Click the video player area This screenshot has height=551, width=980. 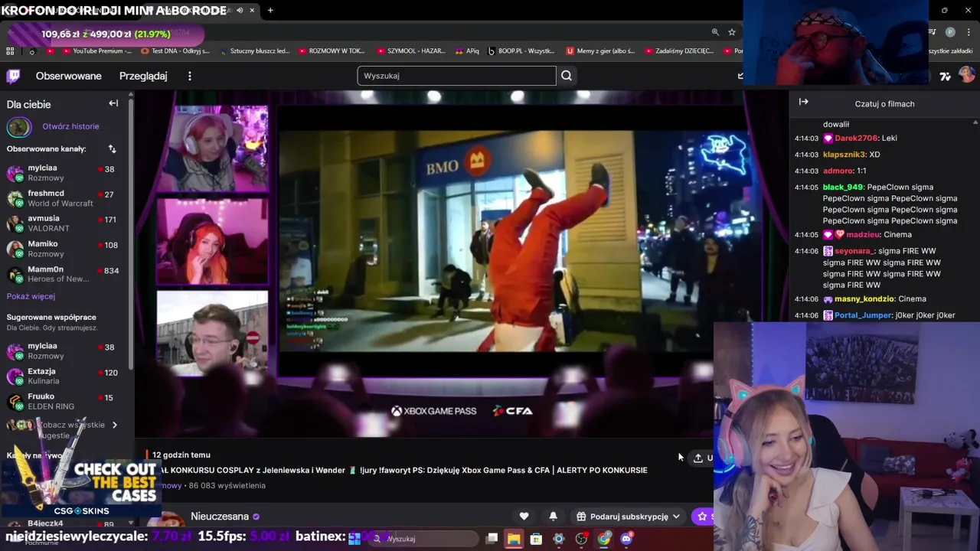pos(462,264)
